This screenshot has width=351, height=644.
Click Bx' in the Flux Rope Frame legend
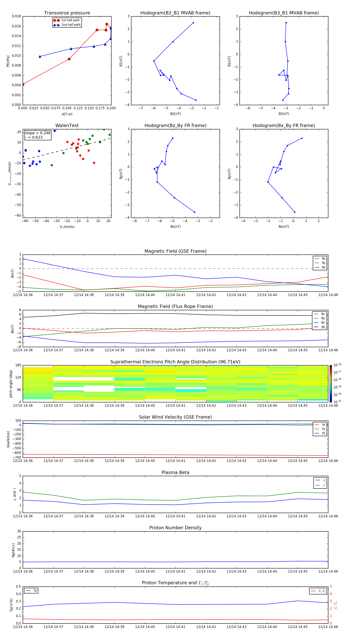(x=320, y=314)
